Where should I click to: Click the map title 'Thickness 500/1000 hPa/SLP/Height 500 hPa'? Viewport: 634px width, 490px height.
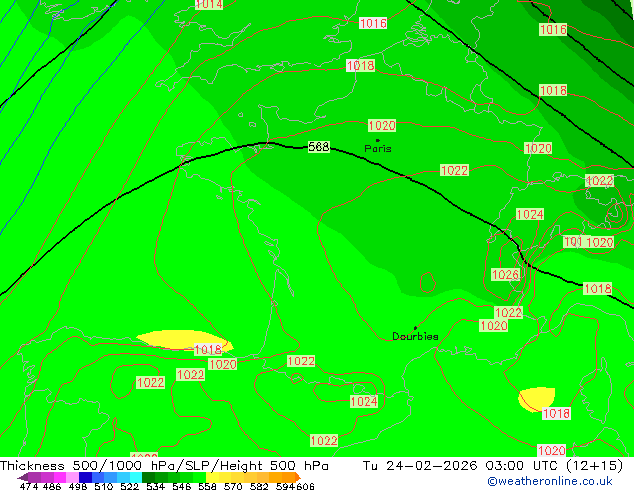pyautogui.click(x=164, y=466)
